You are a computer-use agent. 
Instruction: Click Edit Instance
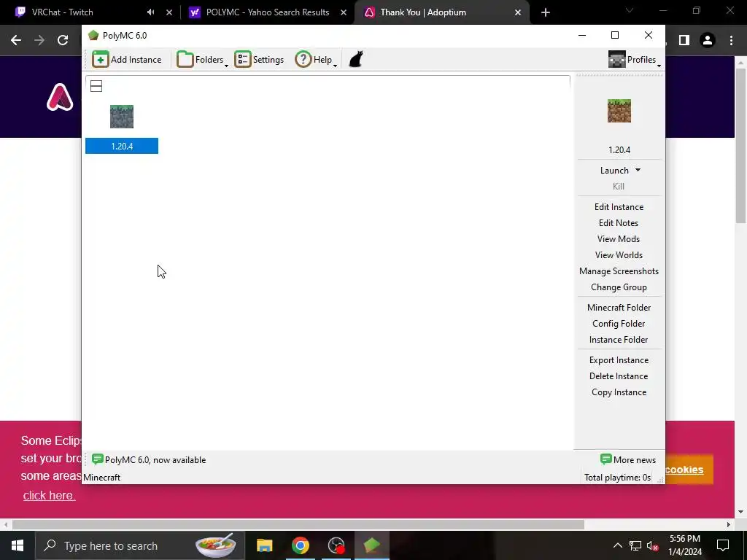pyautogui.click(x=619, y=207)
